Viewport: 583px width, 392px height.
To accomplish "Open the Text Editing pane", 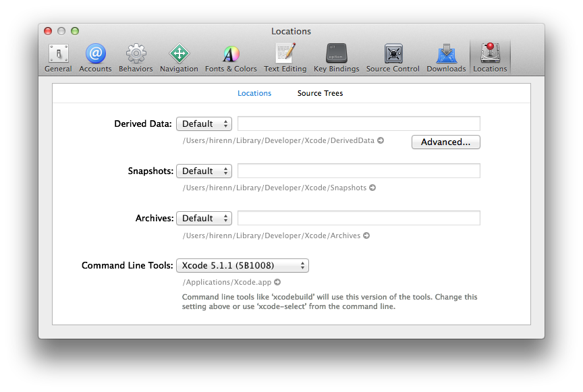I will pyautogui.click(x=285, y=57).
